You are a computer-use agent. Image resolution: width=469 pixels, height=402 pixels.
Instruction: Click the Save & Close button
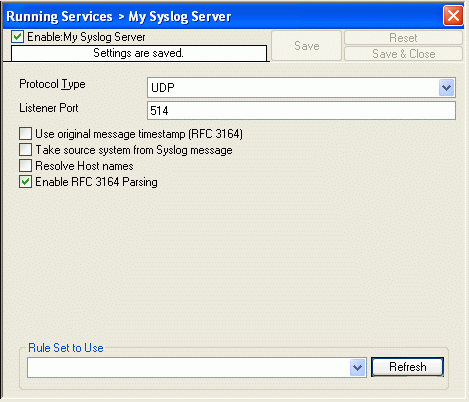click(x=403, y=54)
